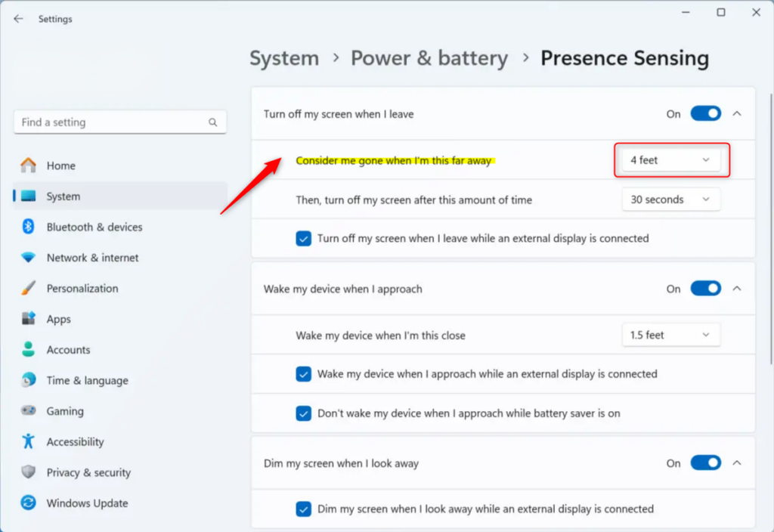Open the 4 feet distance dropdown
This screenshot has width=774, height=532.
[x=671, y=160]
